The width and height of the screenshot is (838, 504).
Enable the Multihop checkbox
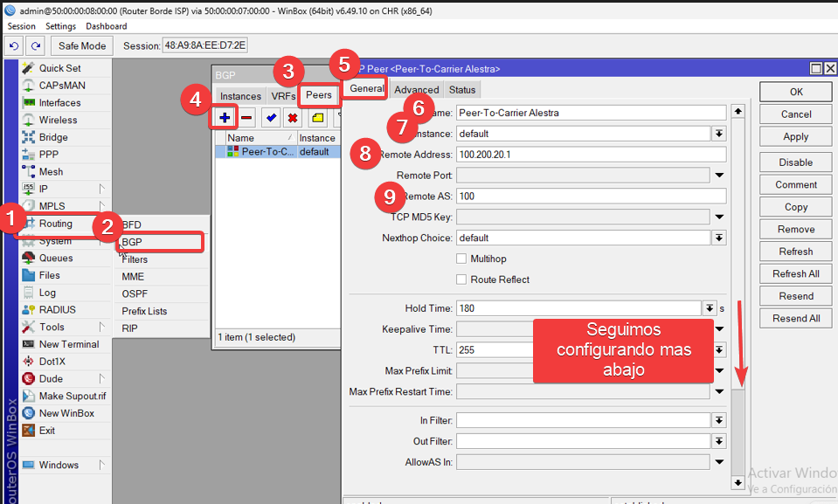[x=461, y=259]
